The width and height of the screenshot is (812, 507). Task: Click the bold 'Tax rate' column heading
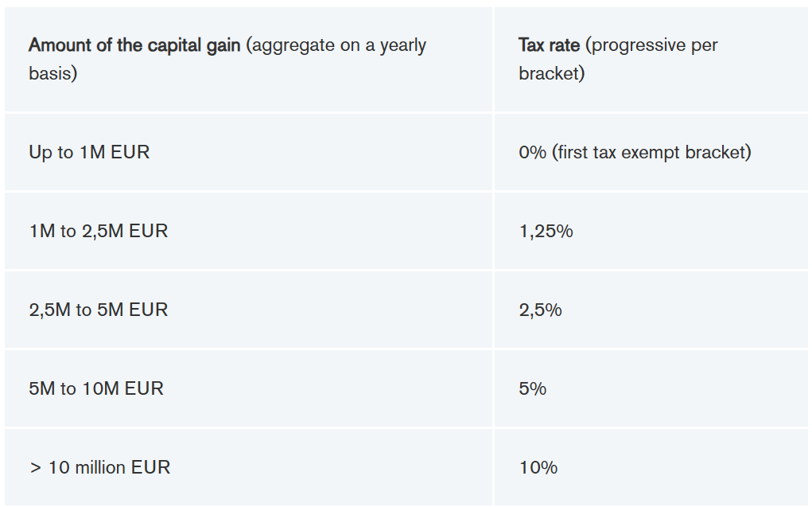549,45
